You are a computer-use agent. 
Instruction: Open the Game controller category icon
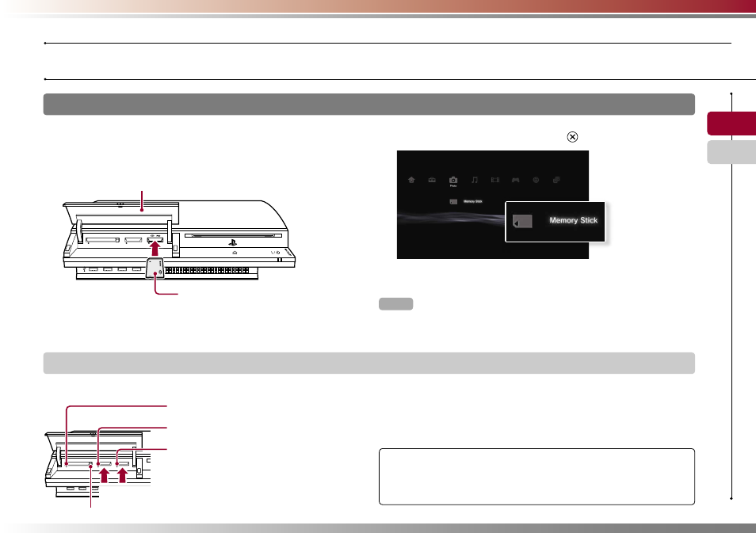click(515, 180)
